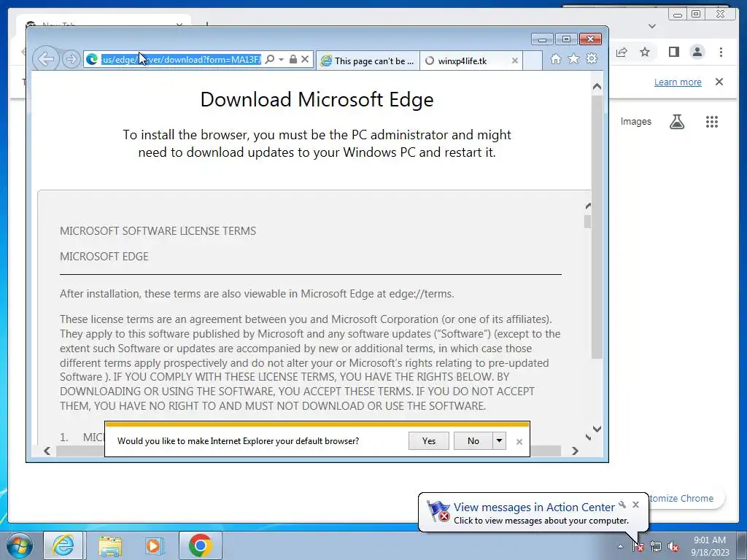Switch to "This page can't be..." tab
Image resolution: width=747 pixels, height=560 pixels.
(368, 61)
